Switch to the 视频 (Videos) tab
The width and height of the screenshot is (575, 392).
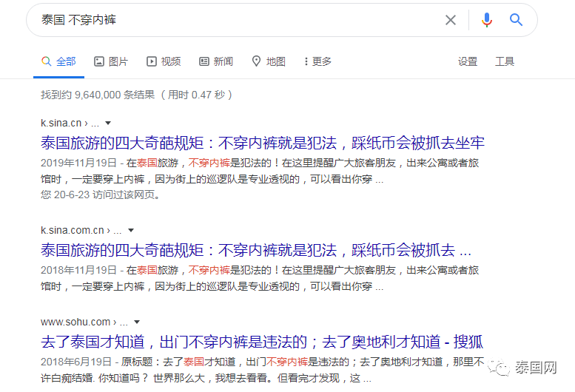164,61
